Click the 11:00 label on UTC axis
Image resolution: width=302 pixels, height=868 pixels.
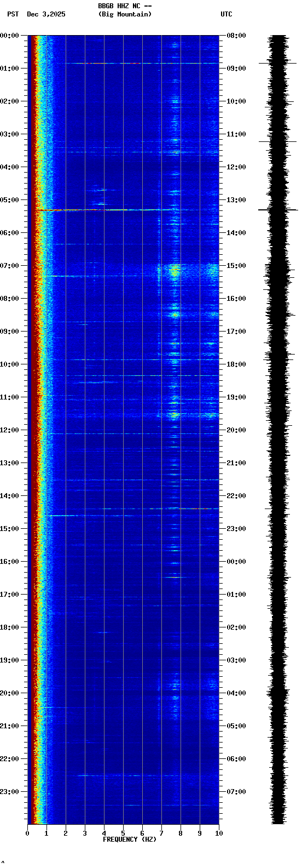[236, 134]
